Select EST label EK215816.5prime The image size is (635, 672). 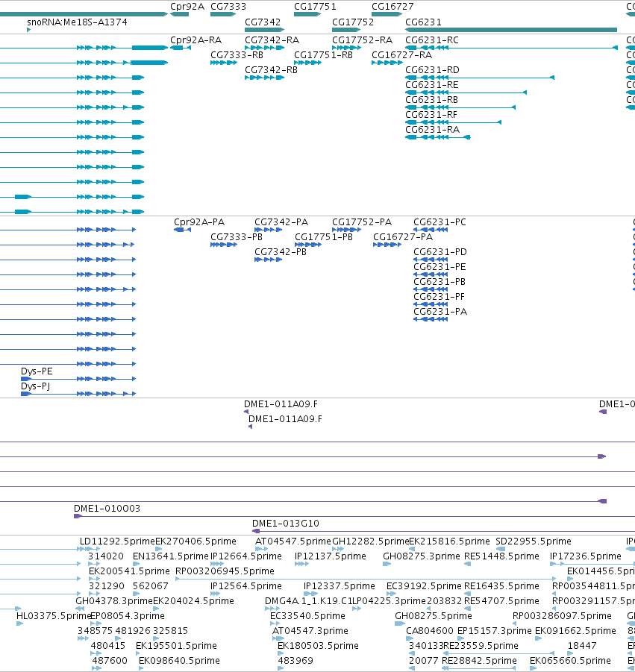point(449,541)
